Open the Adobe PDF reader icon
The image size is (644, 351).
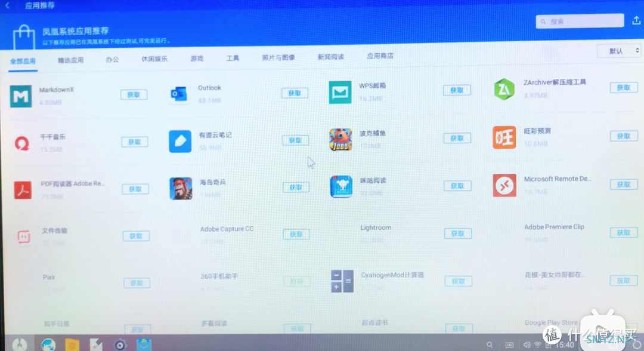pos(23,190)
